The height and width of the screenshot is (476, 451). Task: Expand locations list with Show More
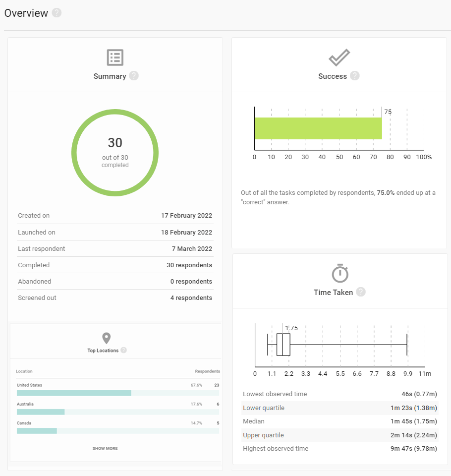tap(105, 448)
